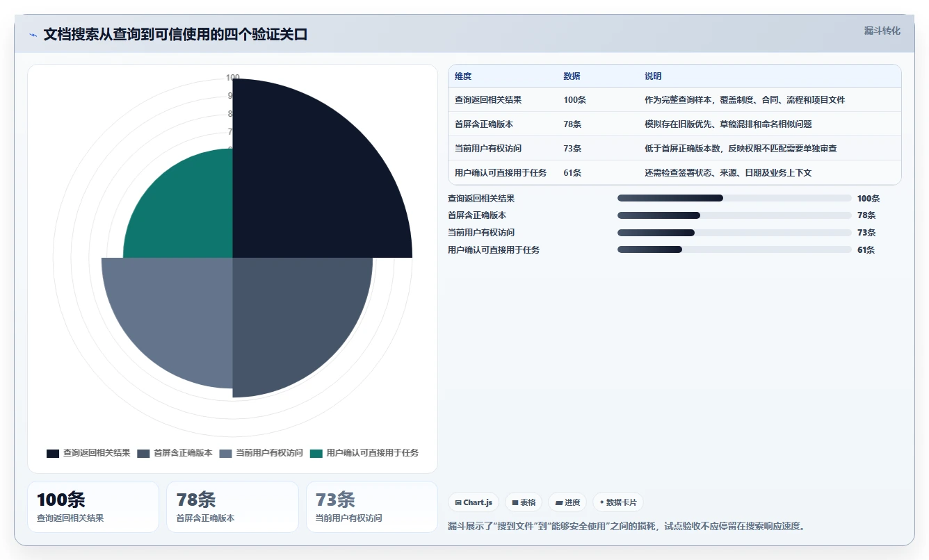
Task: Click the 维度 column header
Action: point(463,76)
